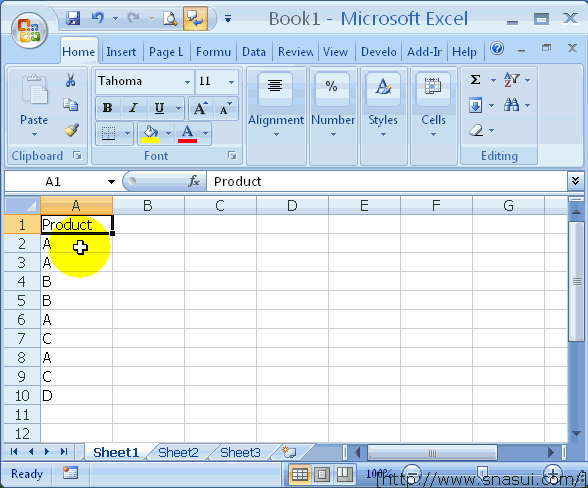Toggle Bold formatting
Screen dimensions: 588x488
[x=108, y=108]
